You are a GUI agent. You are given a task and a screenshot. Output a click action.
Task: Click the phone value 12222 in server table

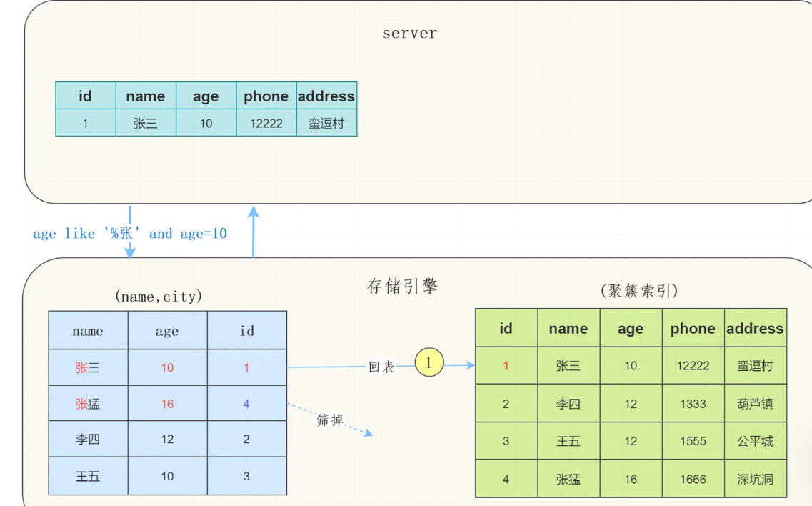click(x=266, y=122)
